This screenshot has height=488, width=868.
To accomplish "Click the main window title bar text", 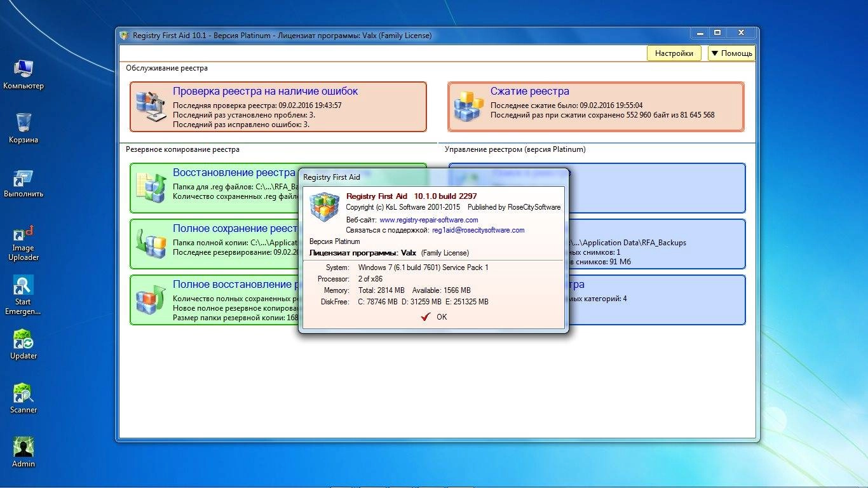I will tap(282, 36).
